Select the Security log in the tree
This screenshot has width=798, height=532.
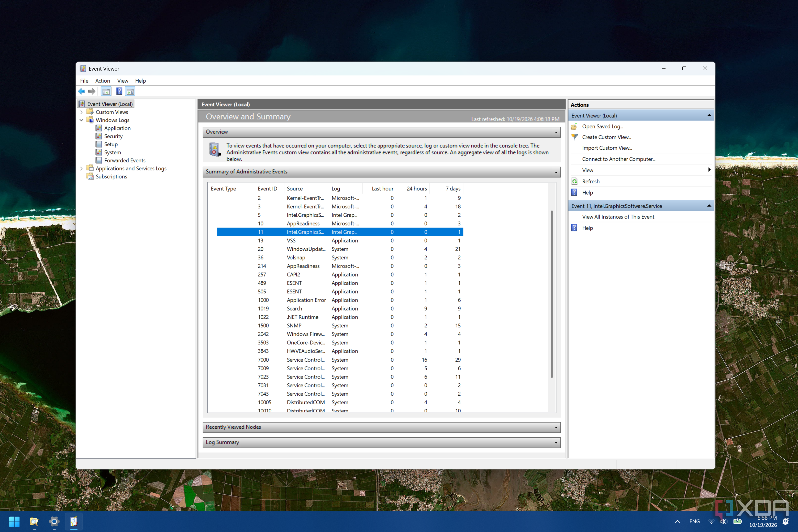click(x=113, y=136)
